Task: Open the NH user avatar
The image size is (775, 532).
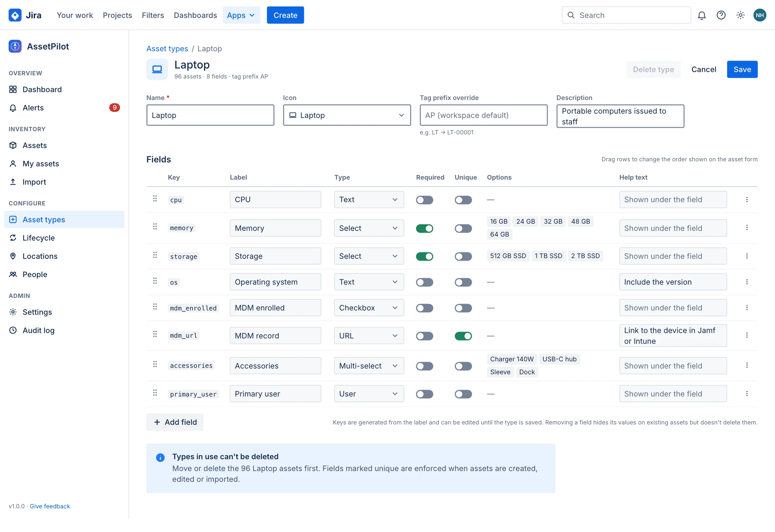Action: point(760,15)
